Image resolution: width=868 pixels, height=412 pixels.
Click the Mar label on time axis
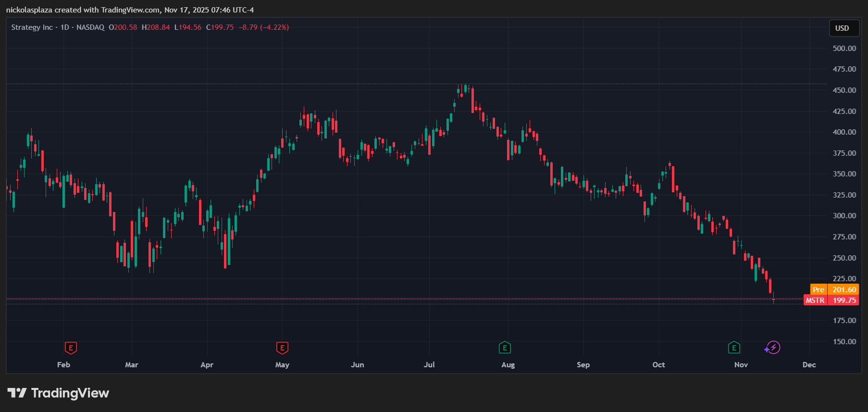point(131,365)
